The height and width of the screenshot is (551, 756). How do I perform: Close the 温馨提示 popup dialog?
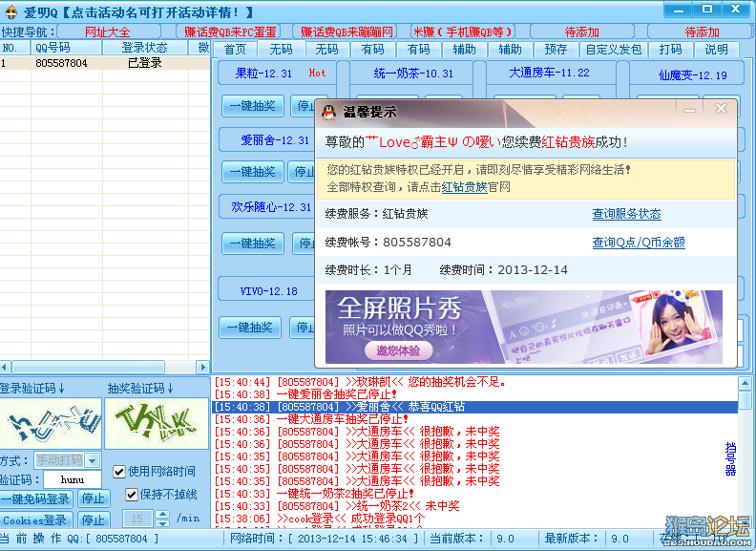(721, 109)
